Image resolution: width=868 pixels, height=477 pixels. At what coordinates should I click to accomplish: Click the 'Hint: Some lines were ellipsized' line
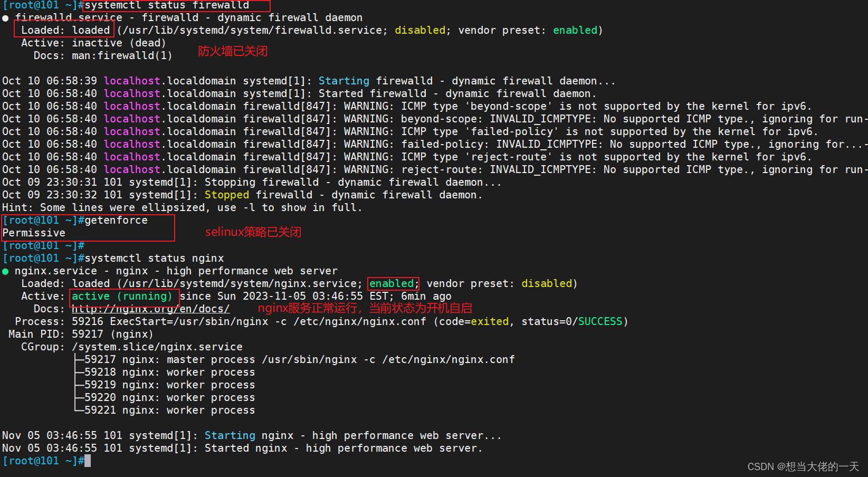point(182,207)
